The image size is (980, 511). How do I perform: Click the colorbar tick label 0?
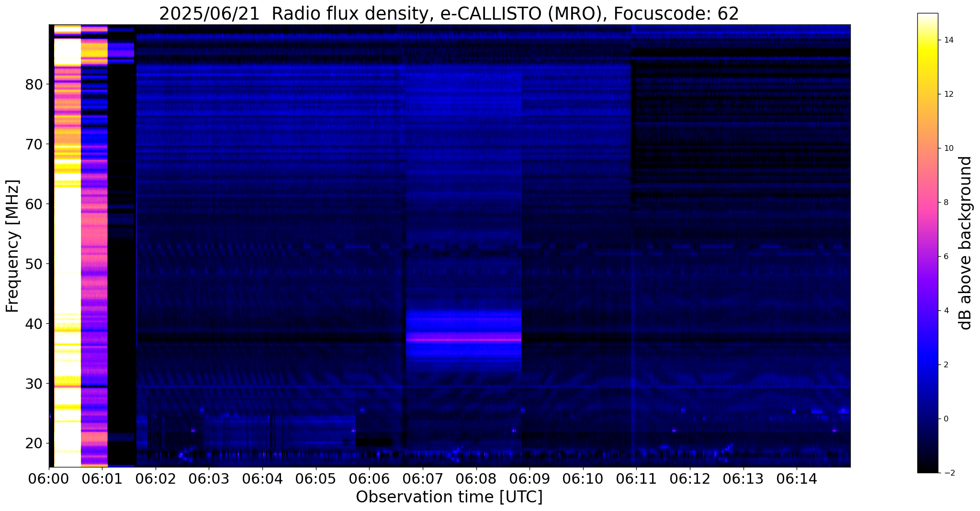pyautogui.click(x=945, y=419)
